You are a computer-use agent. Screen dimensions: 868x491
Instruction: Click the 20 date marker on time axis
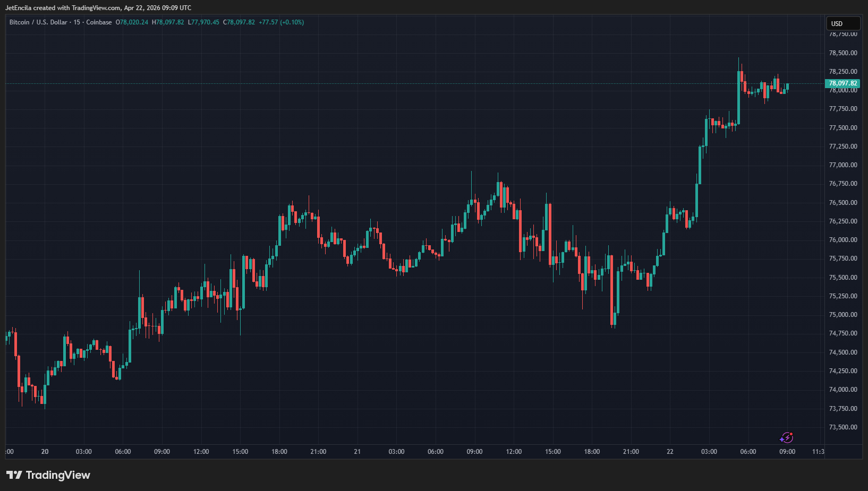click(45, 452)
